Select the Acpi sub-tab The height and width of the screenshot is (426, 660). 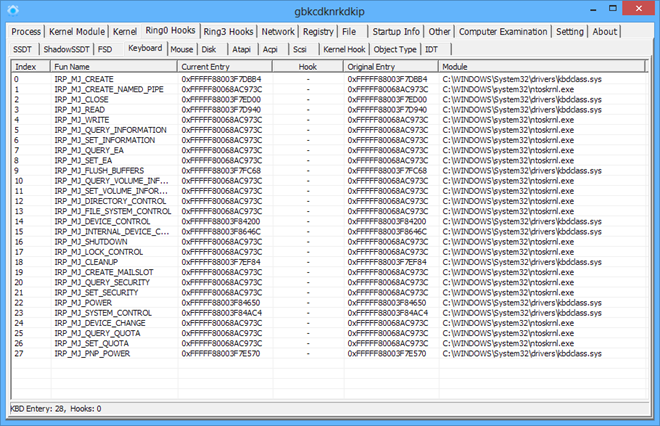pyautogui.click(x=270, y=50)
